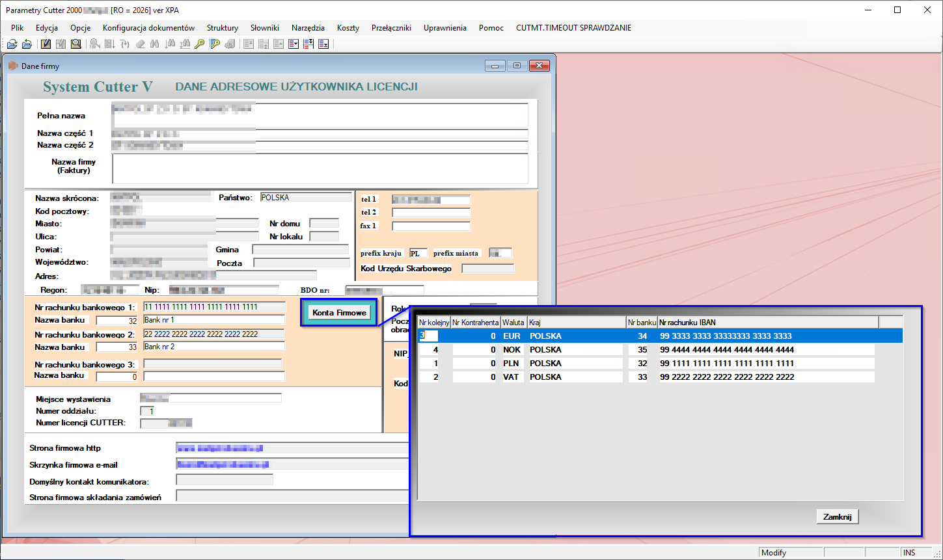Click the Dane firmy window title icon

point(12,66)
